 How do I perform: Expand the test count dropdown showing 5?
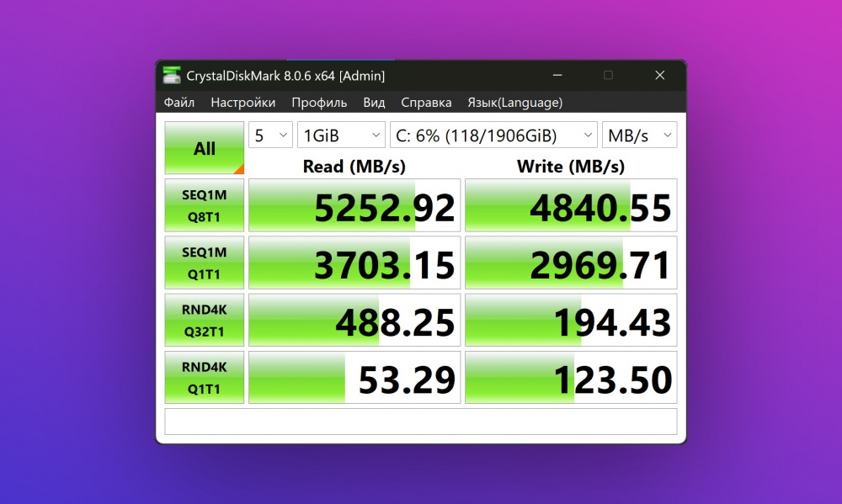tap(270, 135)
